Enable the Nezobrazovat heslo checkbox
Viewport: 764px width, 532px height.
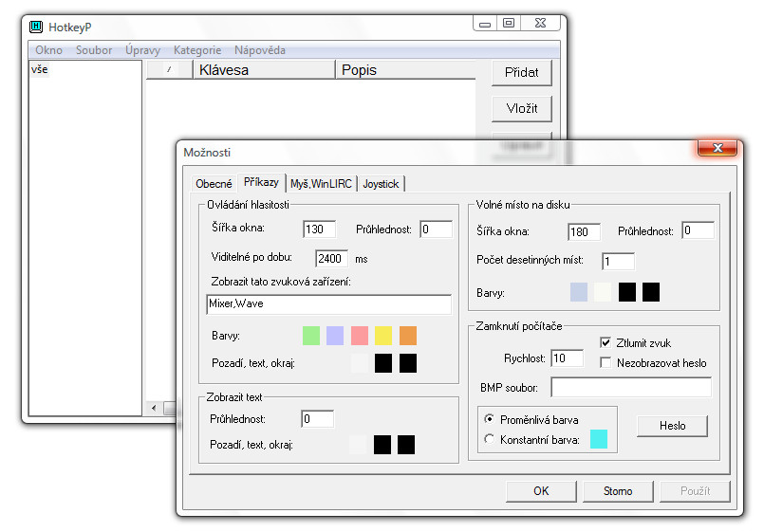pyautogui.click(x=606, y=362)
